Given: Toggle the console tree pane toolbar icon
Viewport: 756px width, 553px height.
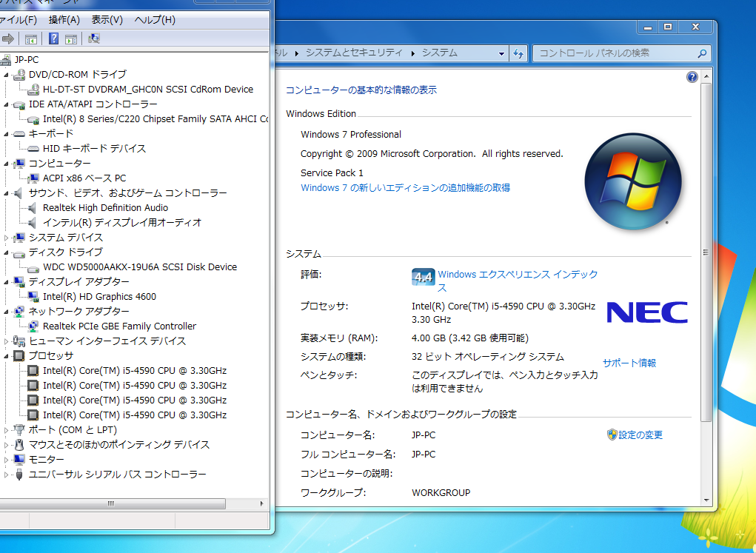Looking at the screenshot, I should tap(31, 39).
